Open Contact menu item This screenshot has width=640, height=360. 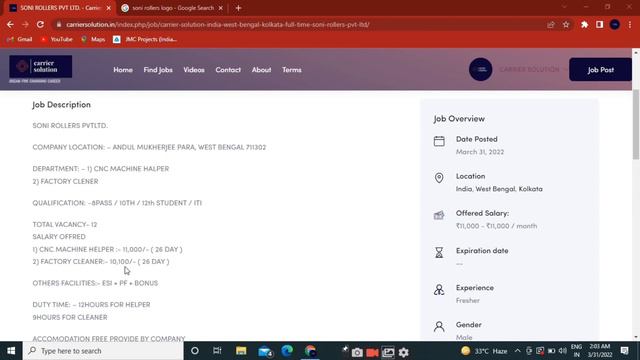click(228, 70)
